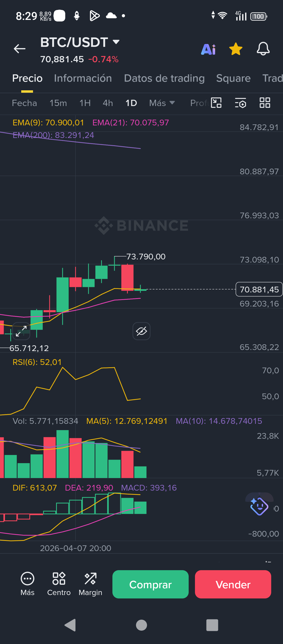Click the current price label 70.881,45
This screenshot has width=283, height=644.
[259, 289]
